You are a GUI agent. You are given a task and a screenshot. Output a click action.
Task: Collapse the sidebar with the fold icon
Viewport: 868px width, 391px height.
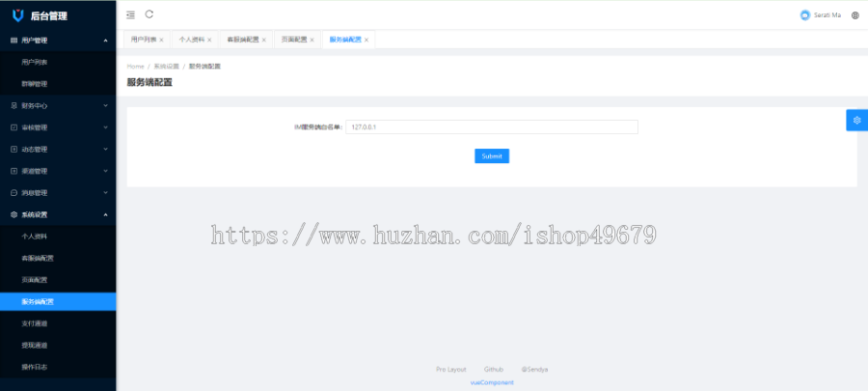click(130, 14)
